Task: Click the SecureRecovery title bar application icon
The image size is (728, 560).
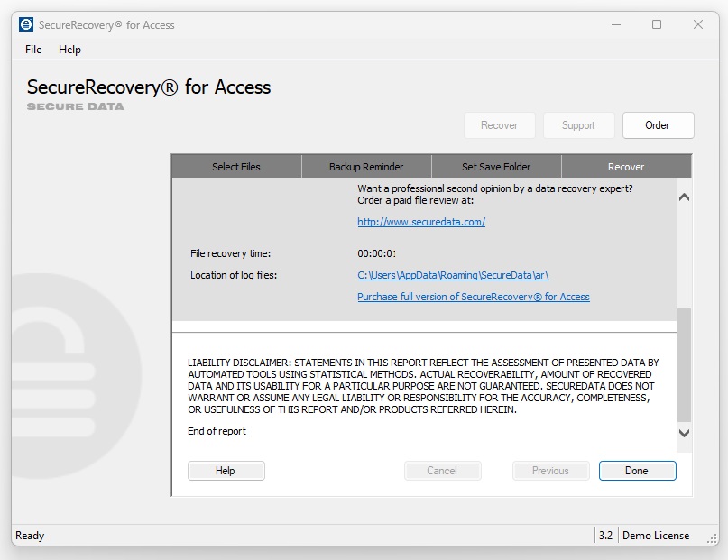Action: pos(24,24)
